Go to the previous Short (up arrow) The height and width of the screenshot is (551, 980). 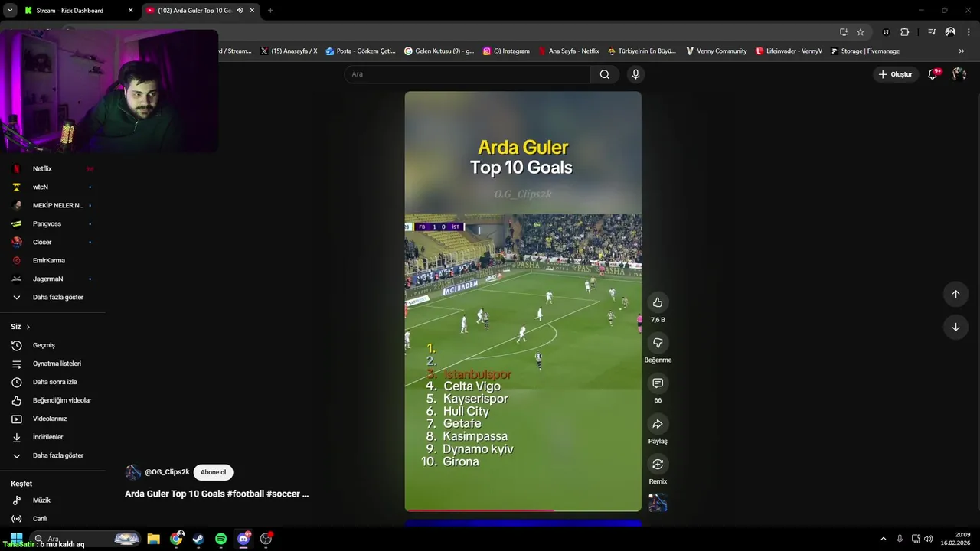click(x=955, y=294)
